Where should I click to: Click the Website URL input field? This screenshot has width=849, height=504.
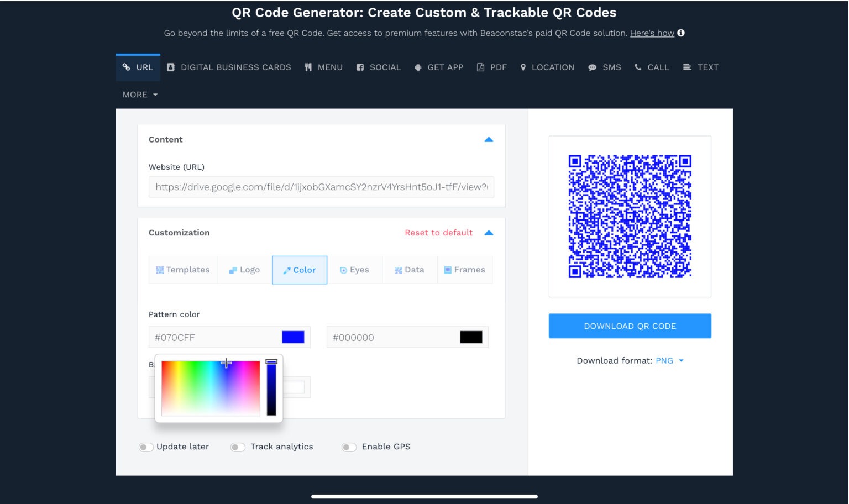point(321,187)
